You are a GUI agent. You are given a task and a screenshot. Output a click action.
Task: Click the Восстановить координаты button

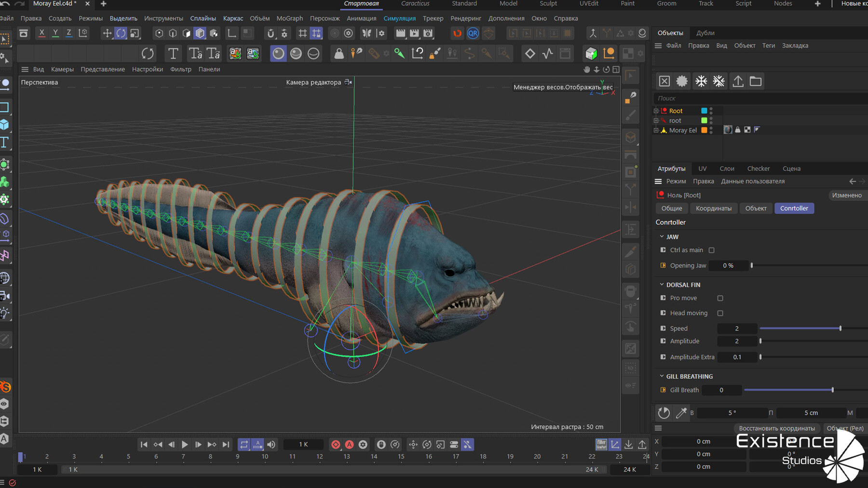[x=777, y=428]
